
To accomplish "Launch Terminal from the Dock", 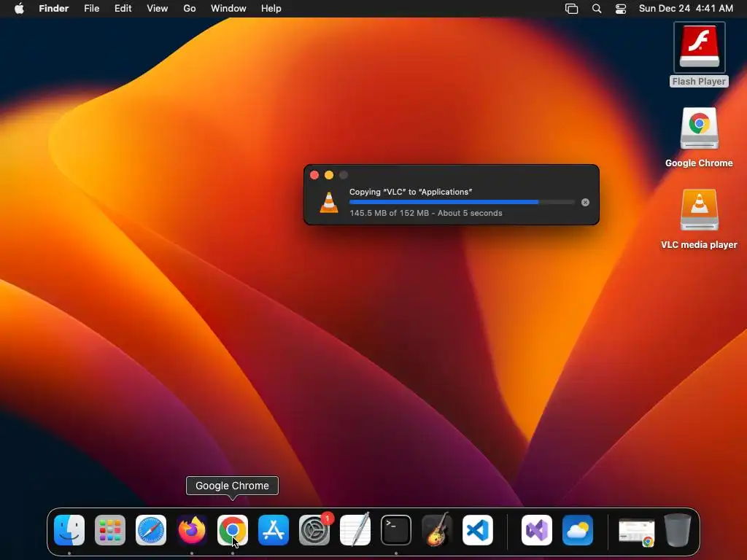I will 396,530.
